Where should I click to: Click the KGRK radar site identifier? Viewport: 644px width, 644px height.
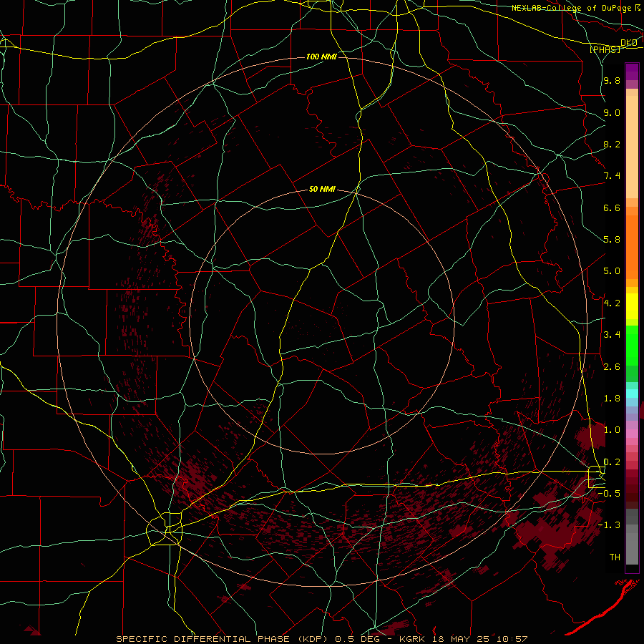[413, 639]
